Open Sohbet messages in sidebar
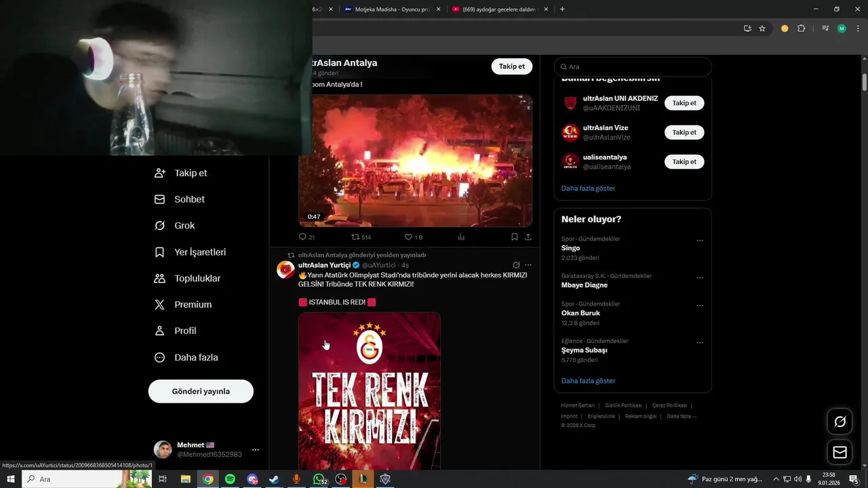 click(180, 199)
